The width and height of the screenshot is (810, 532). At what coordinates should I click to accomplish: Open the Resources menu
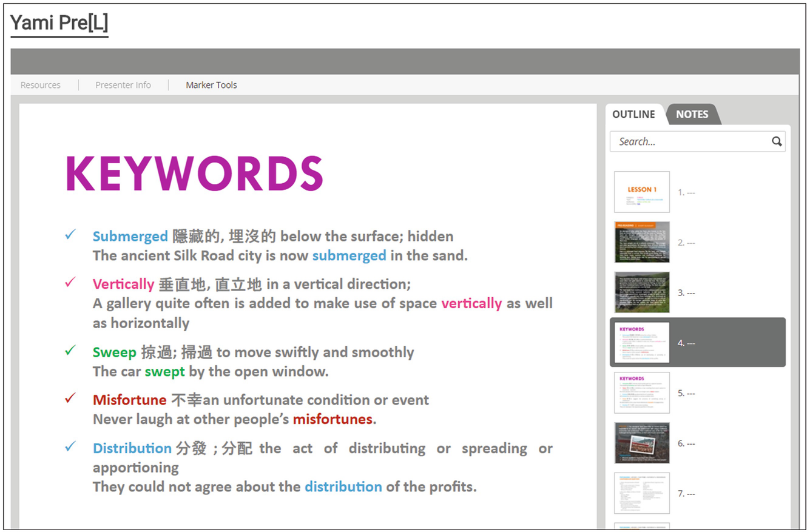click(41, 85)
